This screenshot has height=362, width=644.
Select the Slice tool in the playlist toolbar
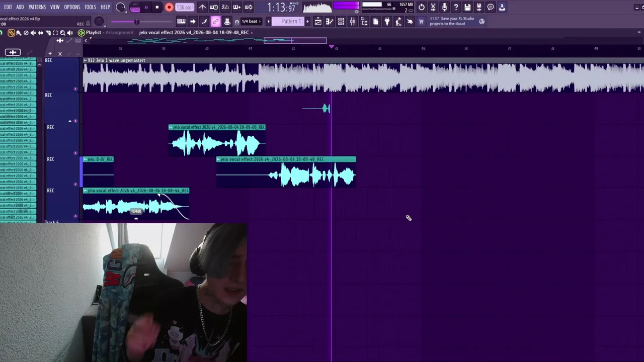pyautogui.click(x=48, y=33)
